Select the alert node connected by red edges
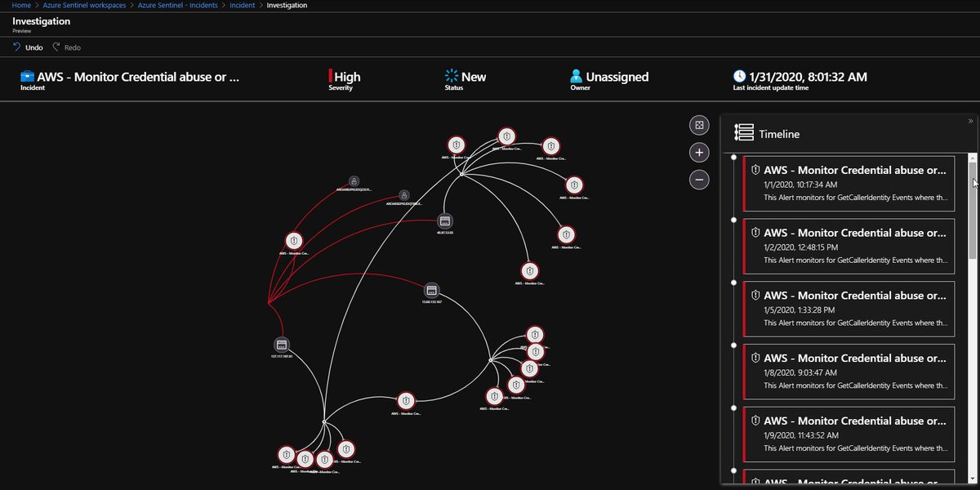Viewport: 980px width, 490px height. coord(295,241)
